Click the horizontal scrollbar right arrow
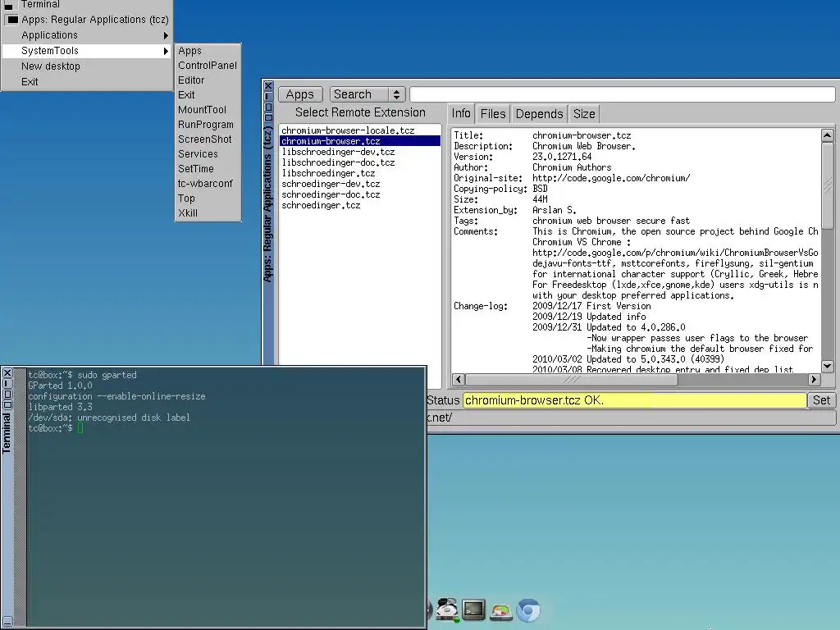 coord(814,379)
